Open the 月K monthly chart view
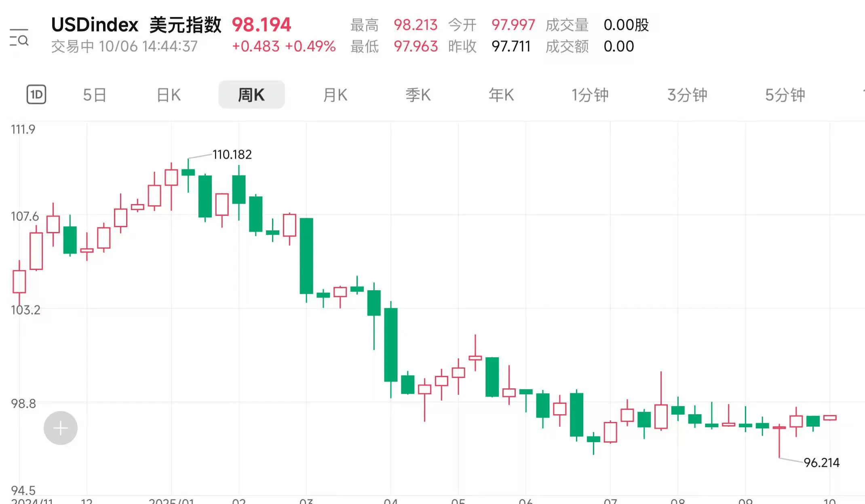865x504 pixels. 335,94
